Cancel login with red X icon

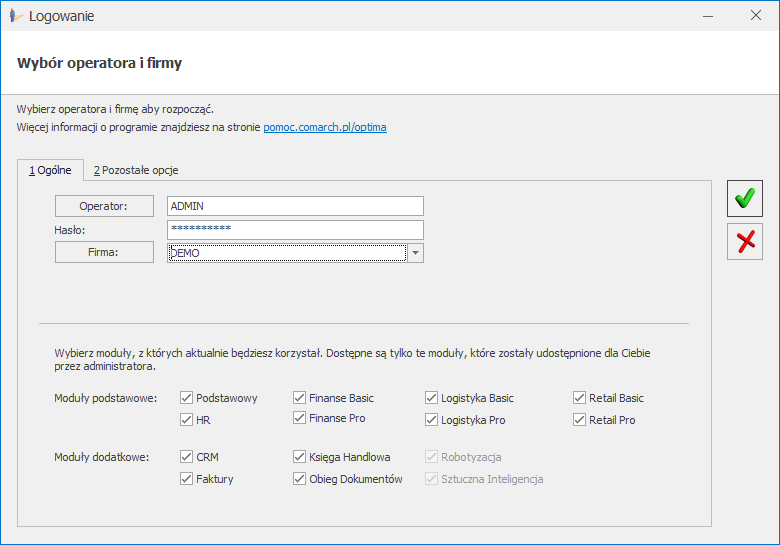(744, 241)
